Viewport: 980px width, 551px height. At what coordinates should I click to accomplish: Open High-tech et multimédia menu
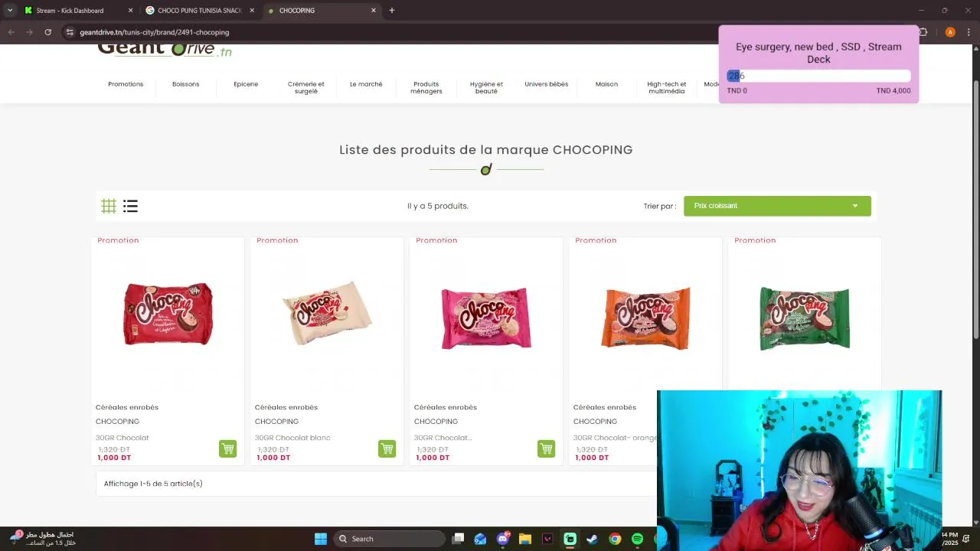click(667, 87)
